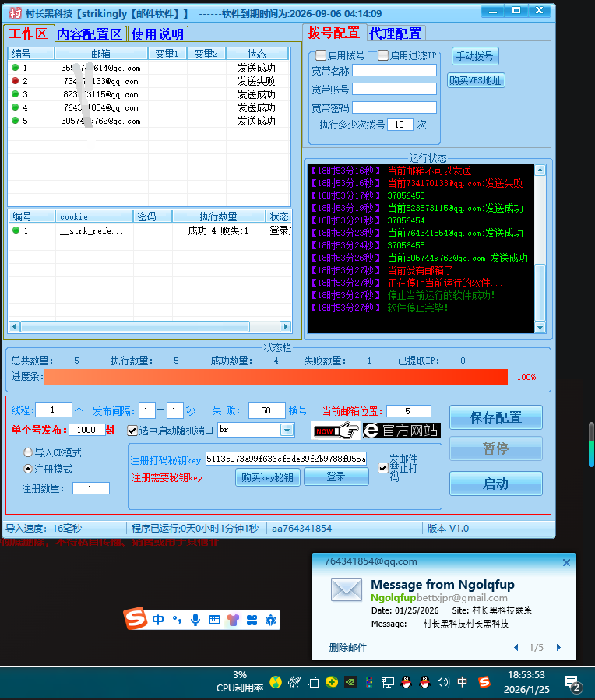Click cookie table scroll left arrow
The image size is (595, 700).
pos(14,327)
